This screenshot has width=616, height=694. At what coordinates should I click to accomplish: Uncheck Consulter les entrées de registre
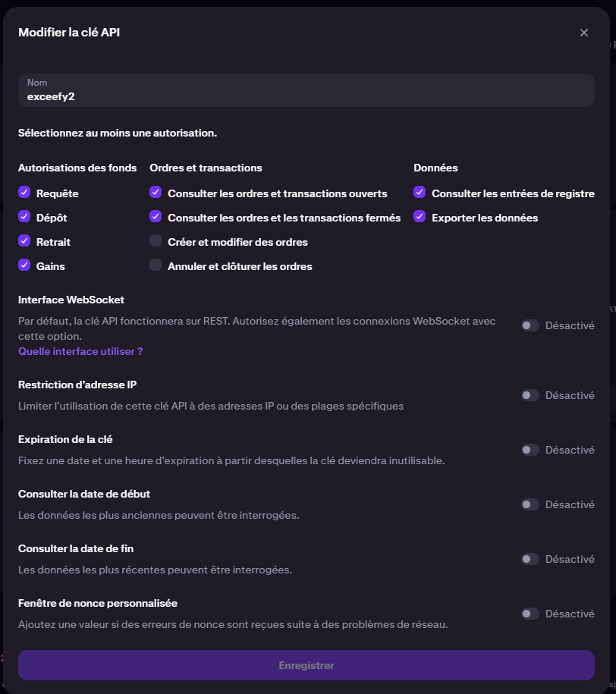point(420,193)
